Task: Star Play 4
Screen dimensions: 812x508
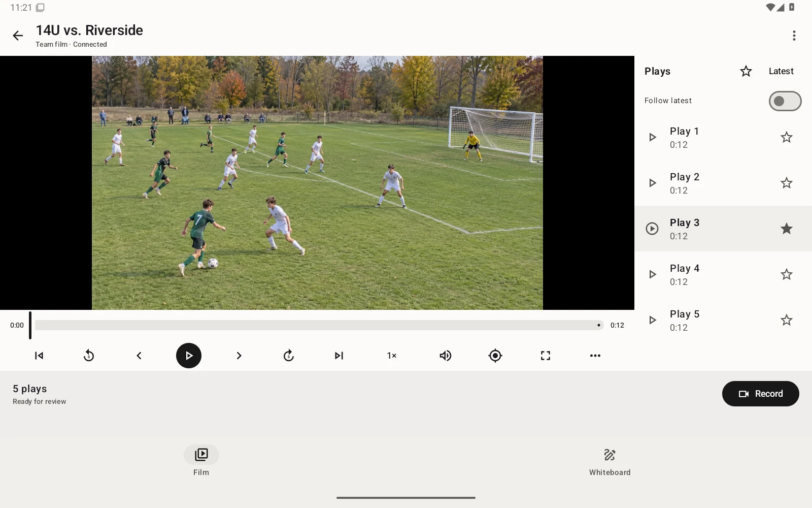Action: [x=787, y=274]
